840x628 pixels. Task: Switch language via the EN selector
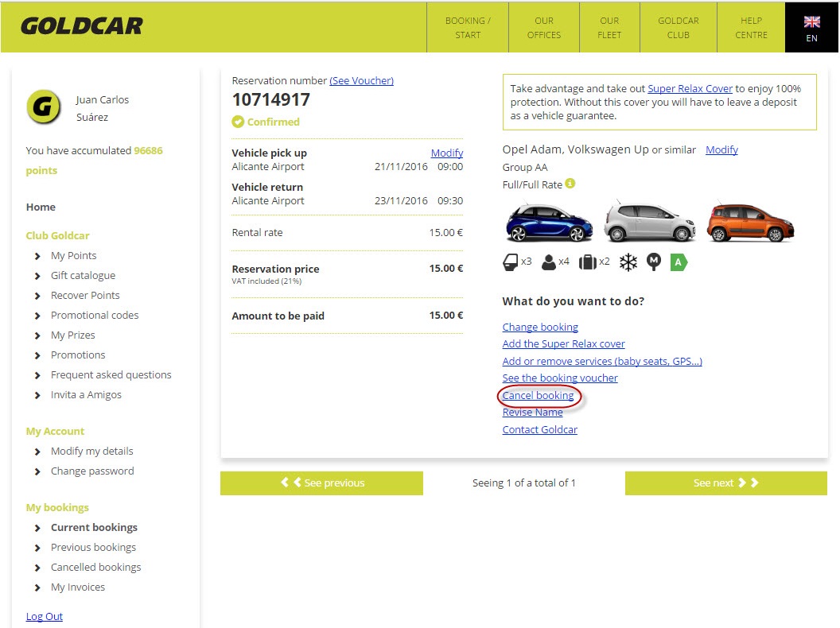[x=811, y=27]
